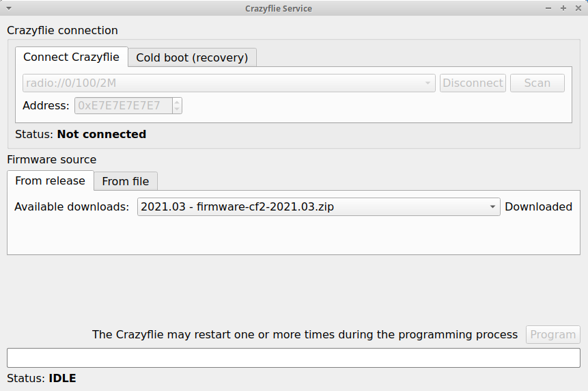Switch to the Connect Crazyflie tab
This screenshot has width=588, height=391.
[71, 57]
